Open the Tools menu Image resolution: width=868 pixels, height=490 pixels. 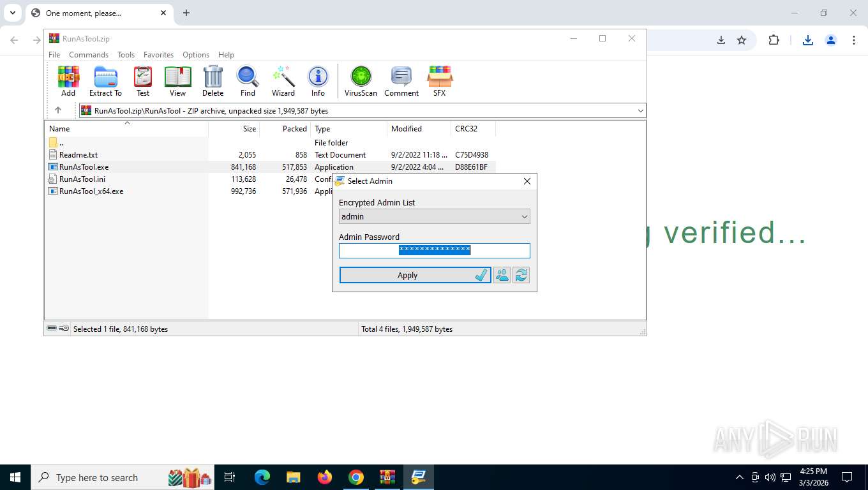(x=126, y=55)
